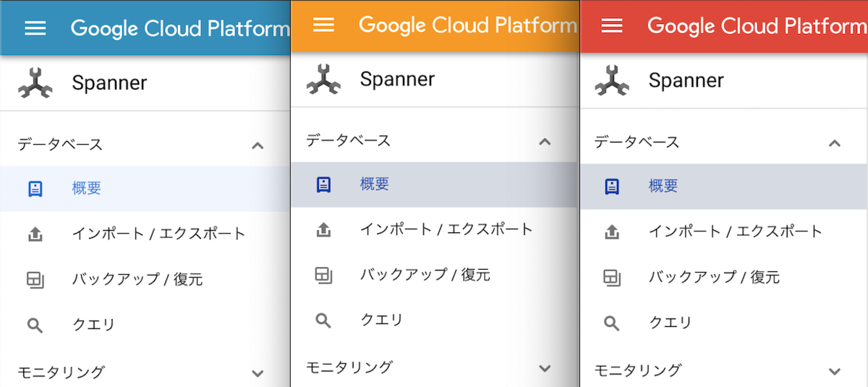Click Google Cloud Platform title in orange header
The image size is (868, 387).
coord(468,25)
